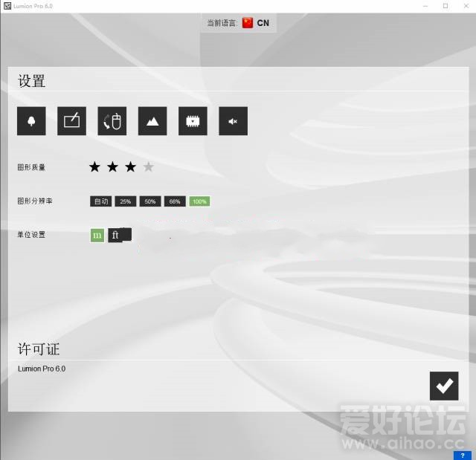Toggle the high-quality terrain mountain icon

152,121
